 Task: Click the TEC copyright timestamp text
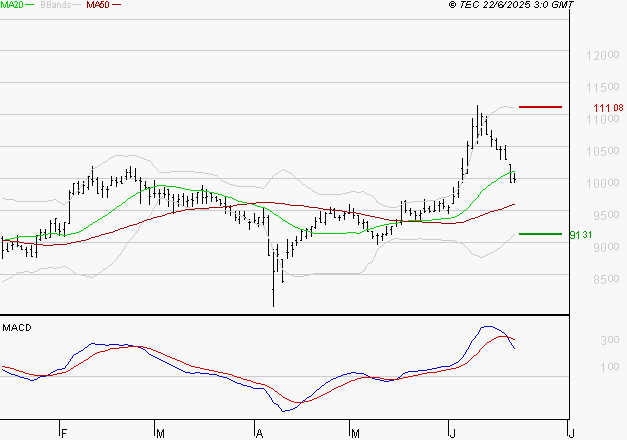[511, 5]
